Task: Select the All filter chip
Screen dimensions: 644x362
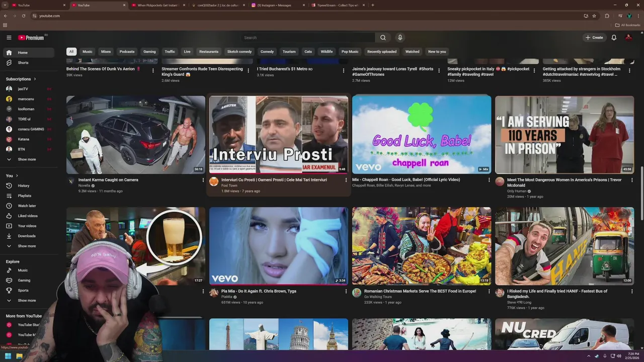Action: pos(71,51)
